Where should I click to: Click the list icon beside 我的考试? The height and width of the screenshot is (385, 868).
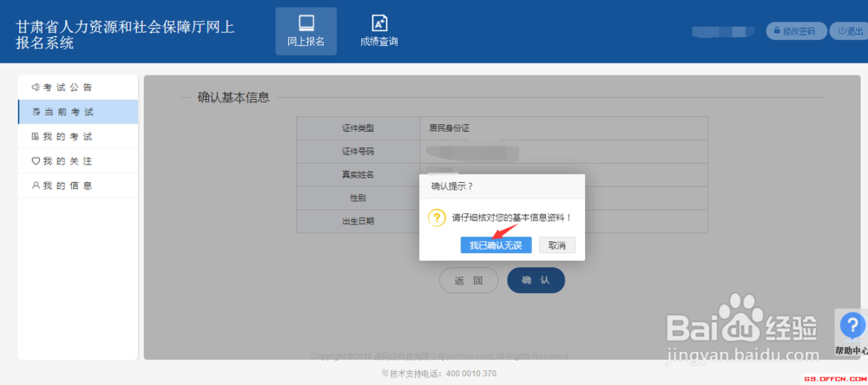pyautogui.click(x=36, y=137)
